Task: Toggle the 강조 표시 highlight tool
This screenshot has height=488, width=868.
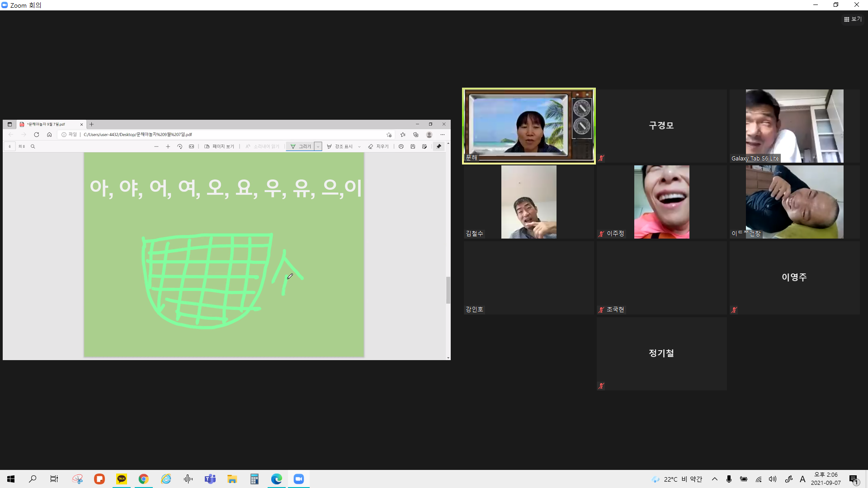Action: click(x=340, y=146)
